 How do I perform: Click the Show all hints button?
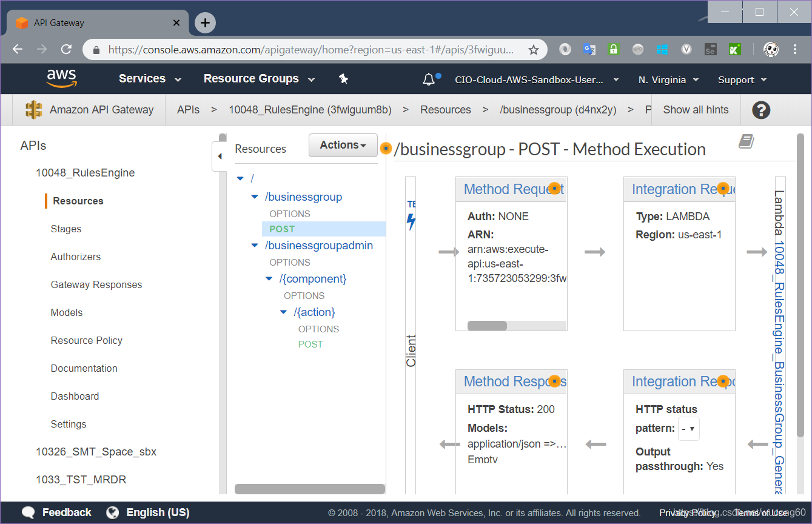pos(696,110)
